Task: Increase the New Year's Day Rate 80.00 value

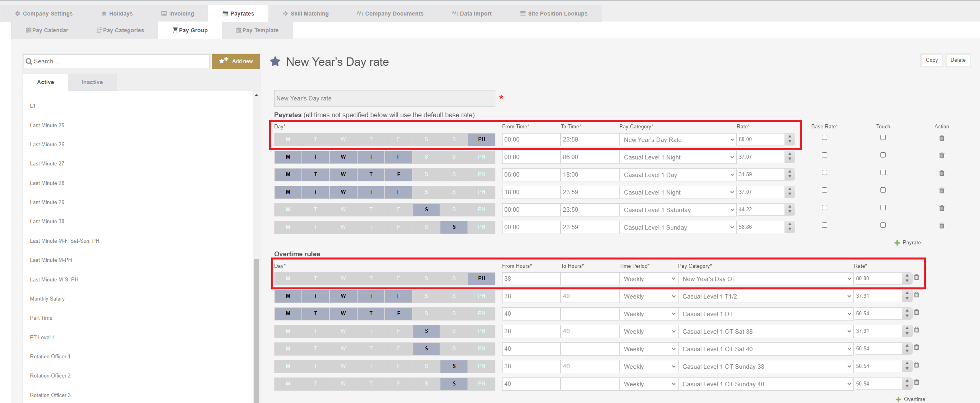Action: tap(790, 137)
